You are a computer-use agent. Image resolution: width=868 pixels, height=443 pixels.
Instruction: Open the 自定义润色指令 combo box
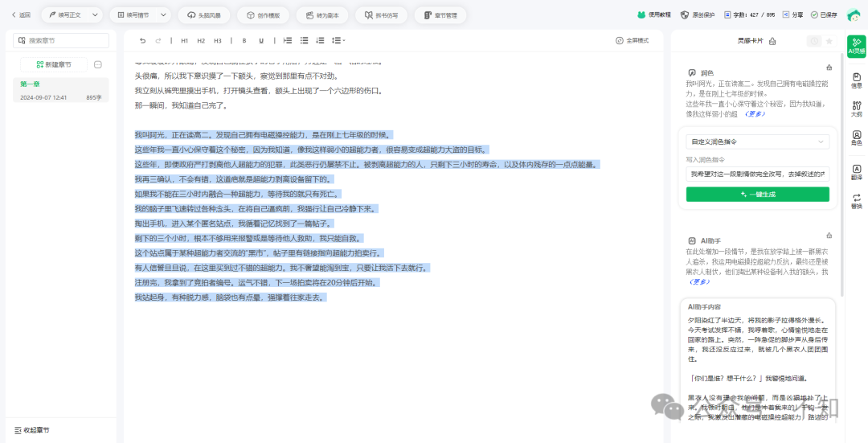[x=758, y=142]
